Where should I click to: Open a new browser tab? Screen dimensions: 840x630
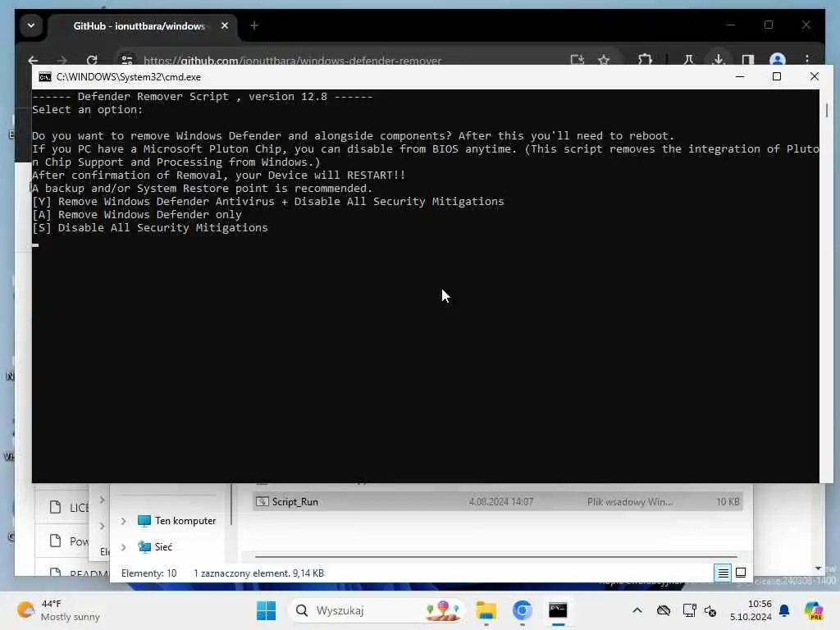254,25
